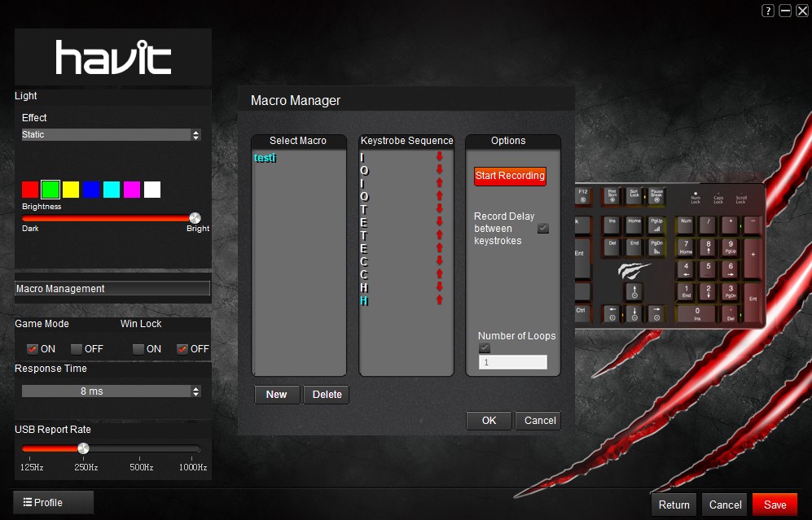Screen dimensions: 812x520
Task: Select the testi macro in list
Action: [x=266, y=158]
